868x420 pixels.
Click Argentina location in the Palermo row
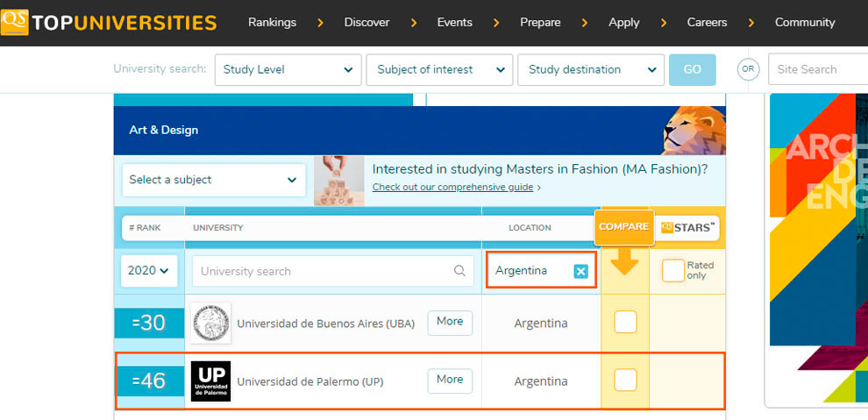click(541, 381)
